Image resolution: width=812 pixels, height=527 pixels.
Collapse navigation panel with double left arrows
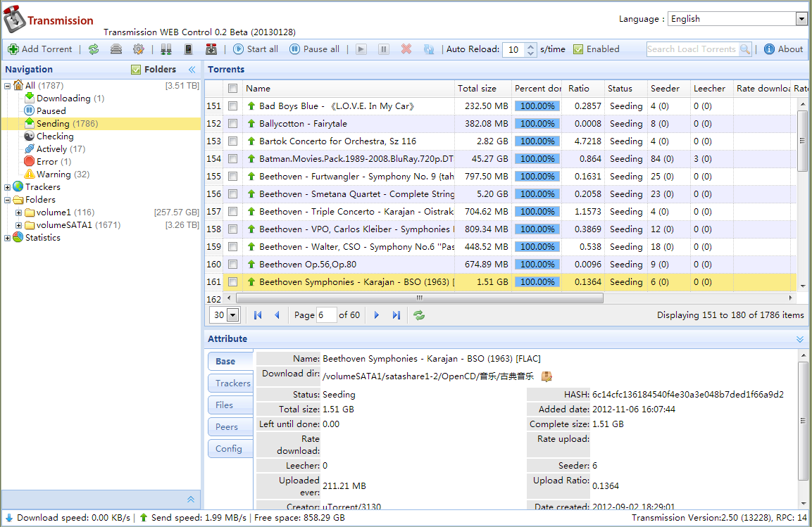point(192,69)
